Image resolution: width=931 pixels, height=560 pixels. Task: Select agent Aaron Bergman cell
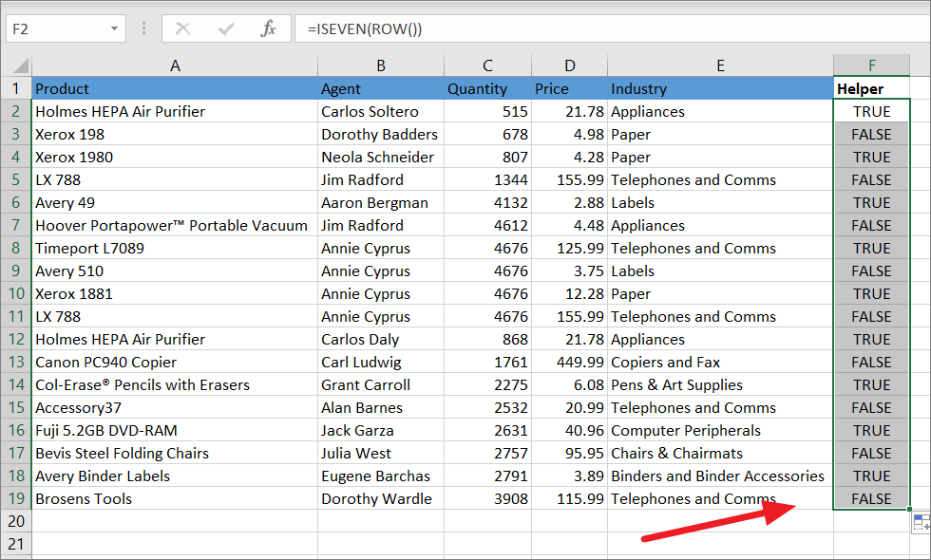(x=381, y=203)
